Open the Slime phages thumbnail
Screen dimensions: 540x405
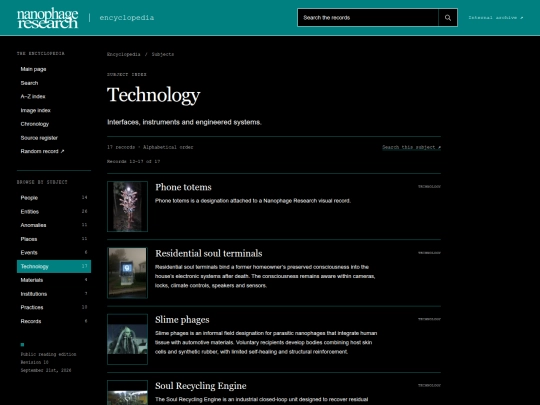[127, 339]
